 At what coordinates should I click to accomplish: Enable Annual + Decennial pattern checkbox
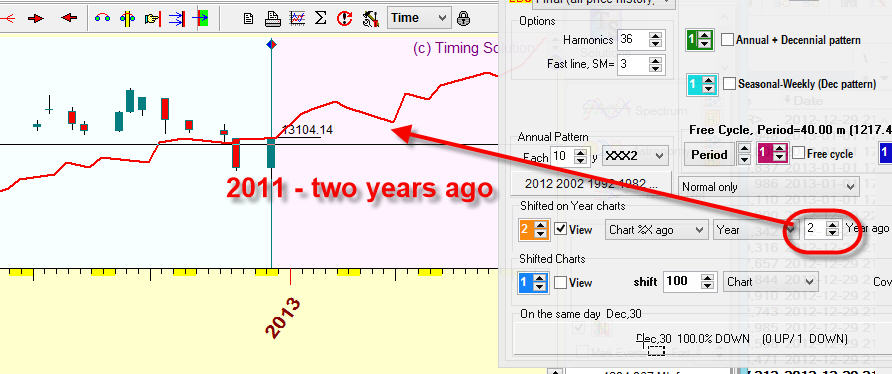pyautogui.click(x=727, y=40)
